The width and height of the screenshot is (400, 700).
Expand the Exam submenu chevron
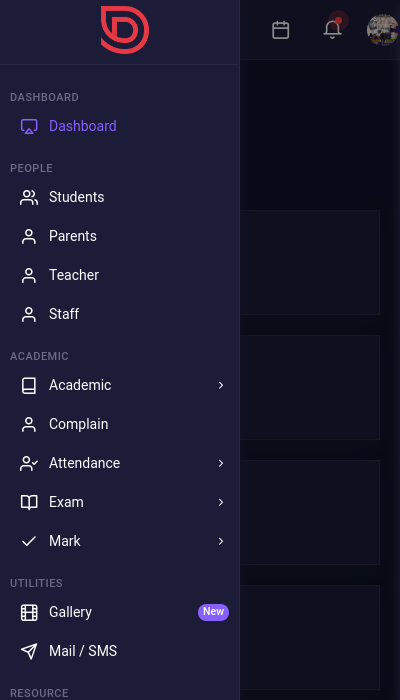click(x=221, y=502)
